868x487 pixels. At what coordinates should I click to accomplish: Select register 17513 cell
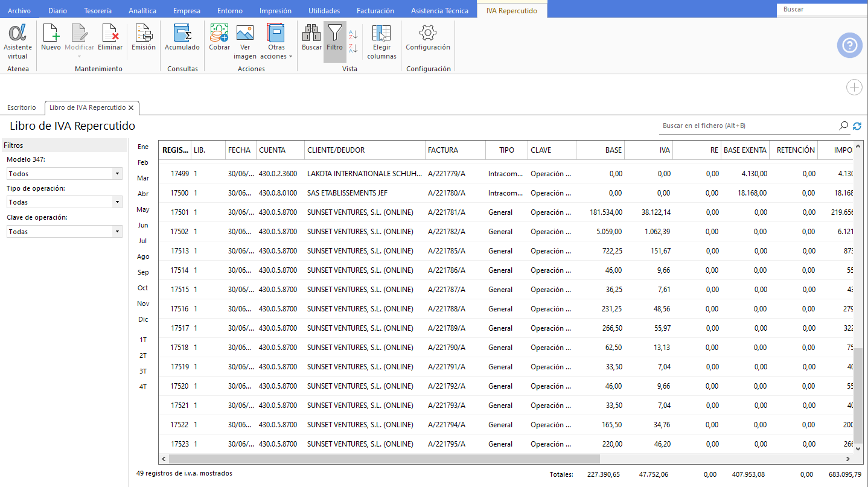pyautogui.click(x=176, y=251)
